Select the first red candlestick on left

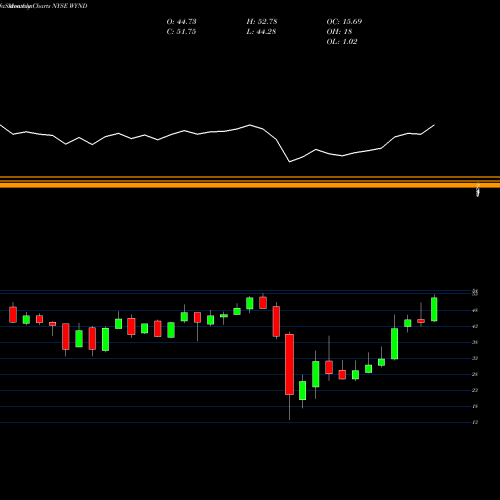13,315
